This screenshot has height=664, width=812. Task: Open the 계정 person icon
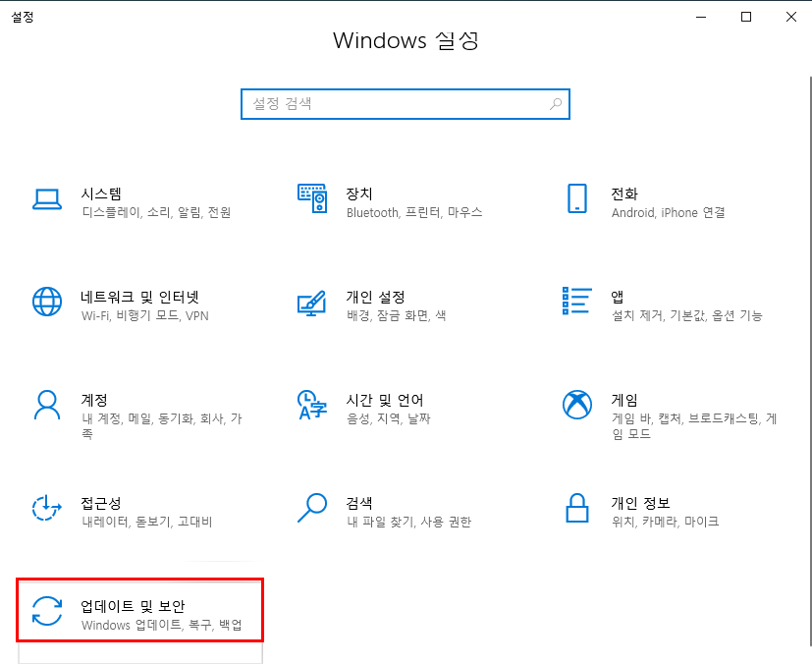click(x=47, y=405)
